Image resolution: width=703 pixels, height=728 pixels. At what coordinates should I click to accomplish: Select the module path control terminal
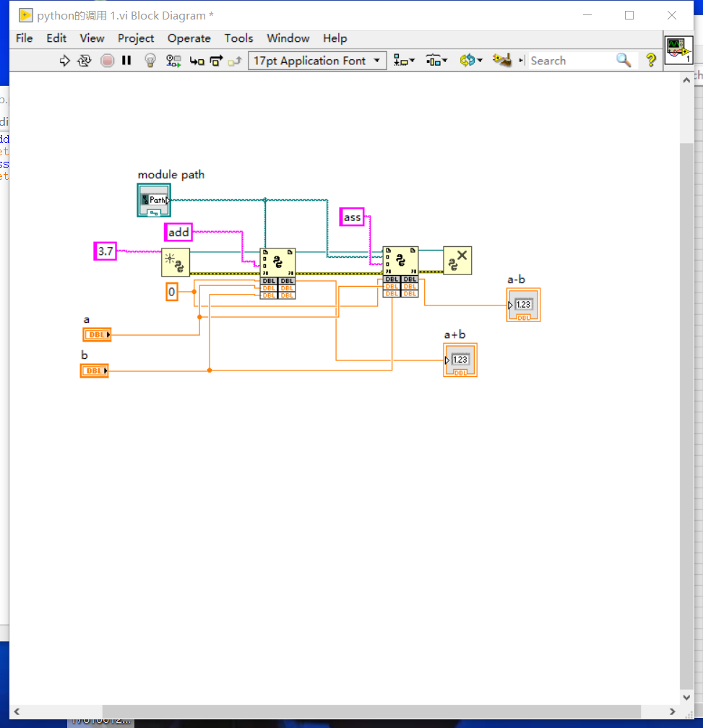coord(154,200)
